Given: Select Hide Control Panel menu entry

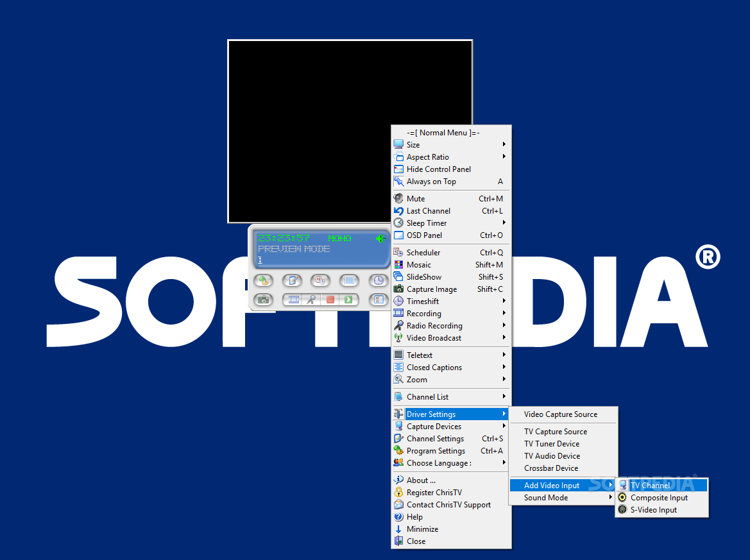Looking at the screenshot, I should [x=451, y=169].
